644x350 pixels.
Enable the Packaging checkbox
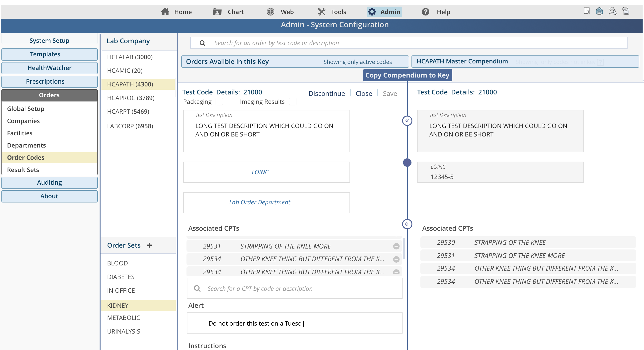click(x=219, y=101)
